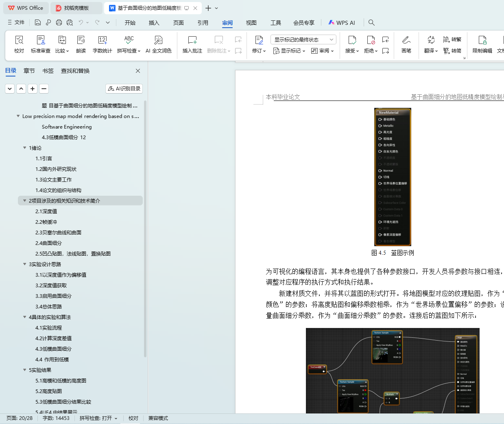This screenshot has width=504, height=424.
Task: Open the 画笔 pen tool
Action: (406, 44)
